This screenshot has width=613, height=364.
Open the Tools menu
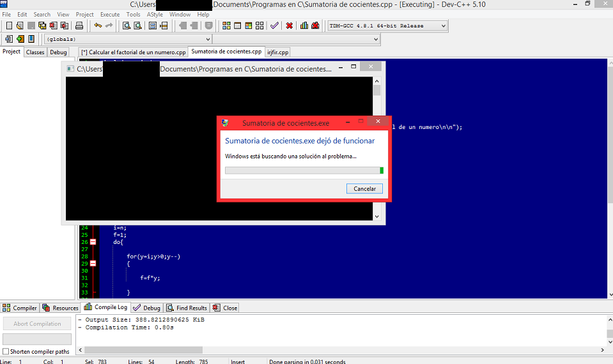133,15
